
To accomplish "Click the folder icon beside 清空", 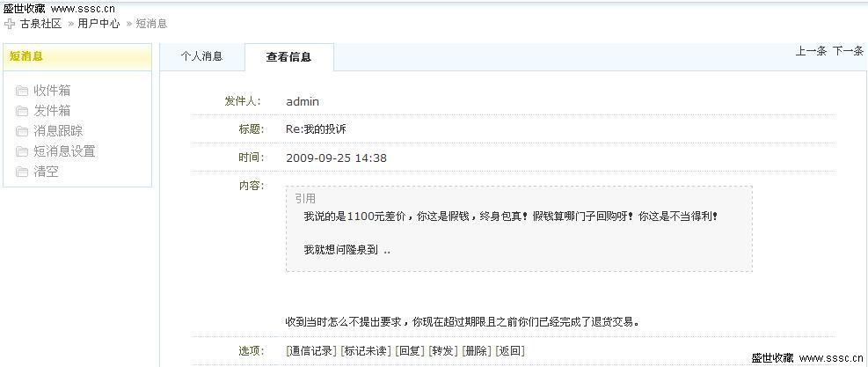I will coord(22,172).
